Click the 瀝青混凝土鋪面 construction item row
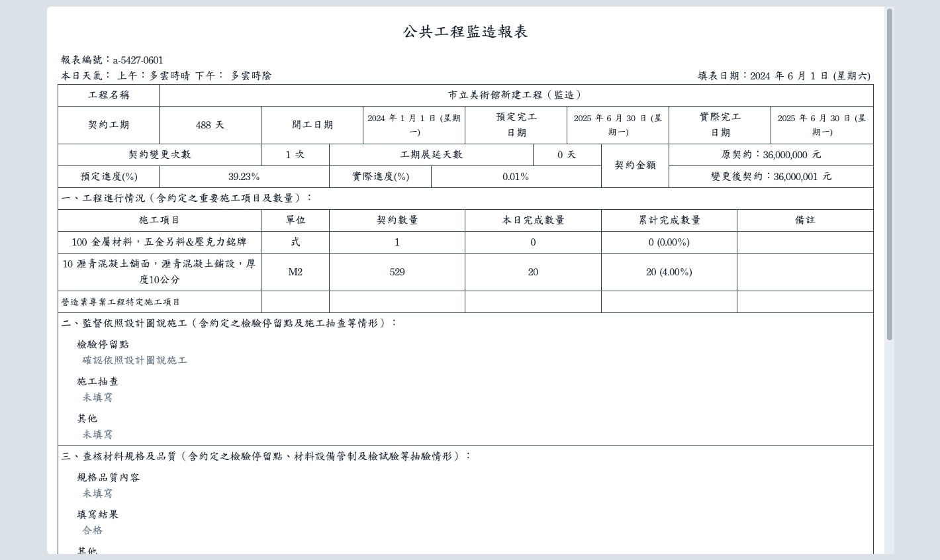 (x=159, y=272)
